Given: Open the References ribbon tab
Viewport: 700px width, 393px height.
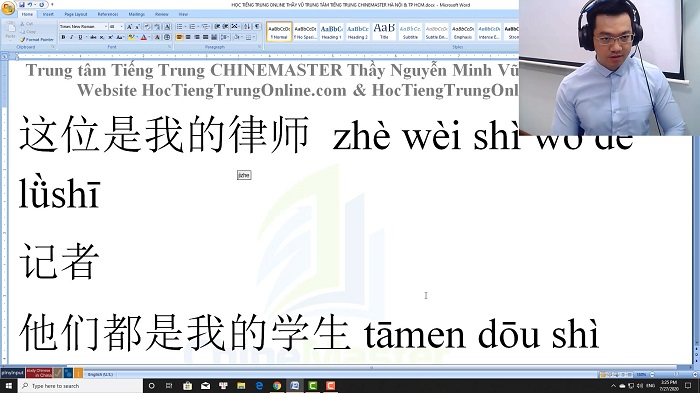Looking at the screenshot, I should [x=108, y=14].
